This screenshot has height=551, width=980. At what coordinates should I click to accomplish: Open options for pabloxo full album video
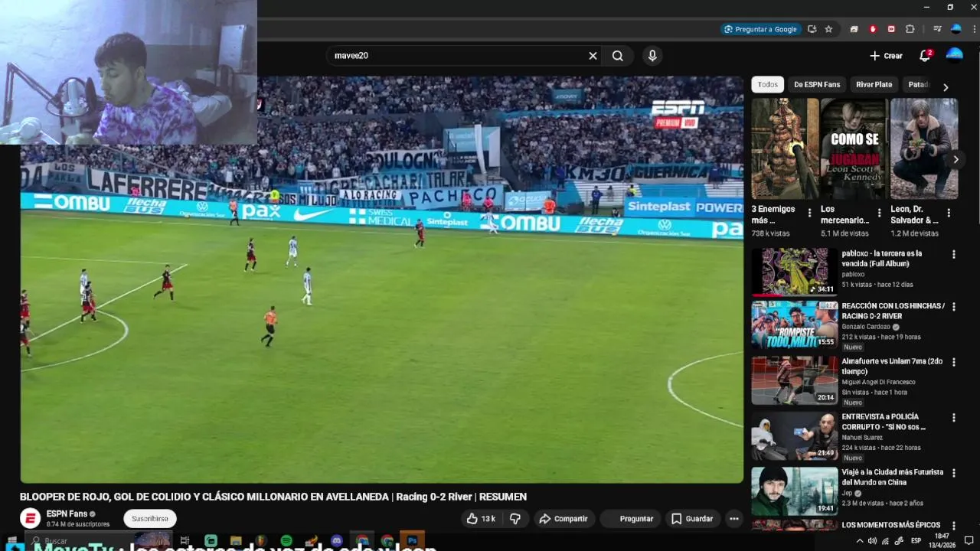click(x=954, y=254)
